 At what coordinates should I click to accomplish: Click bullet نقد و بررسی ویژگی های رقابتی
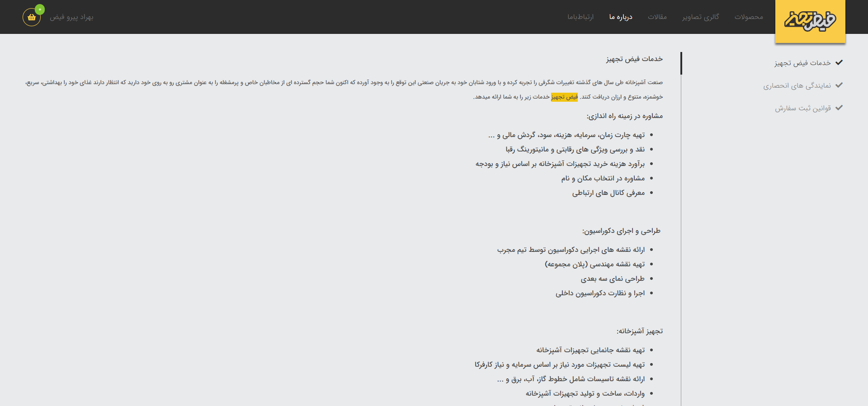click(x=575, y=150)
